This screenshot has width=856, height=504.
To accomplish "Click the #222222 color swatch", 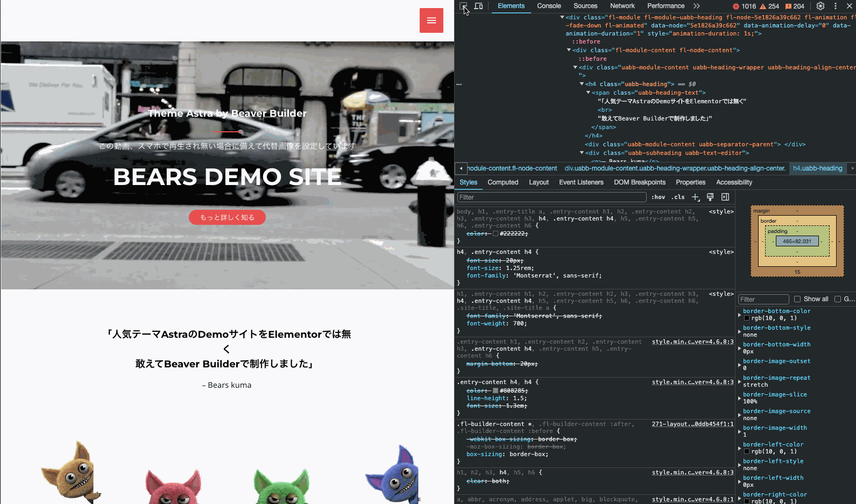I will (496, 234).
